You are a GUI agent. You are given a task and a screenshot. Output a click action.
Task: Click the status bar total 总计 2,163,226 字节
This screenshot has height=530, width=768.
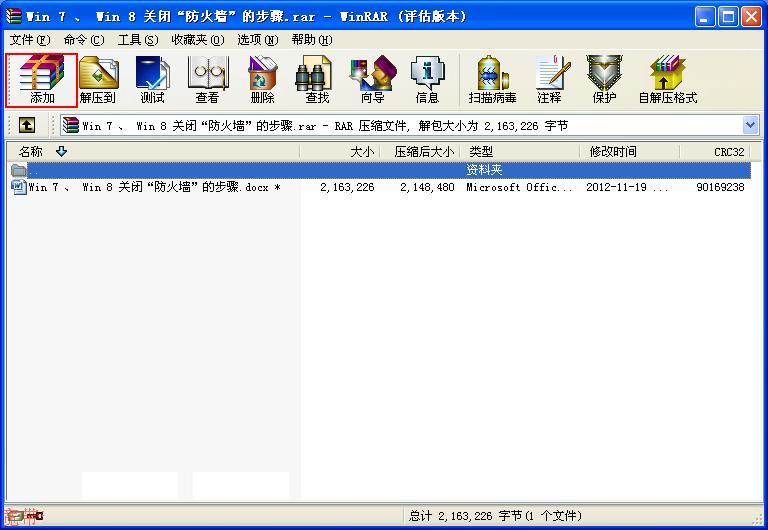[x=495, y=515]
